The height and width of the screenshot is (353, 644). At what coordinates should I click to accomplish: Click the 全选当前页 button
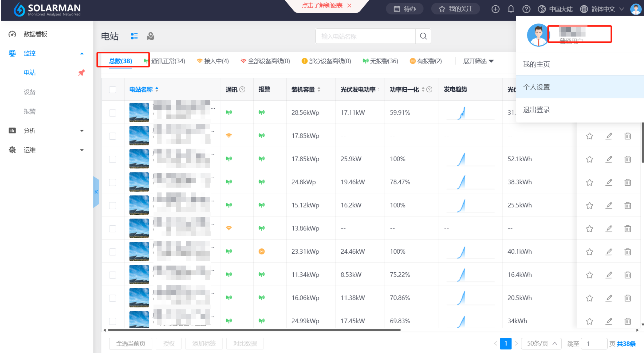pyautogui.click(x=131, y=343)
